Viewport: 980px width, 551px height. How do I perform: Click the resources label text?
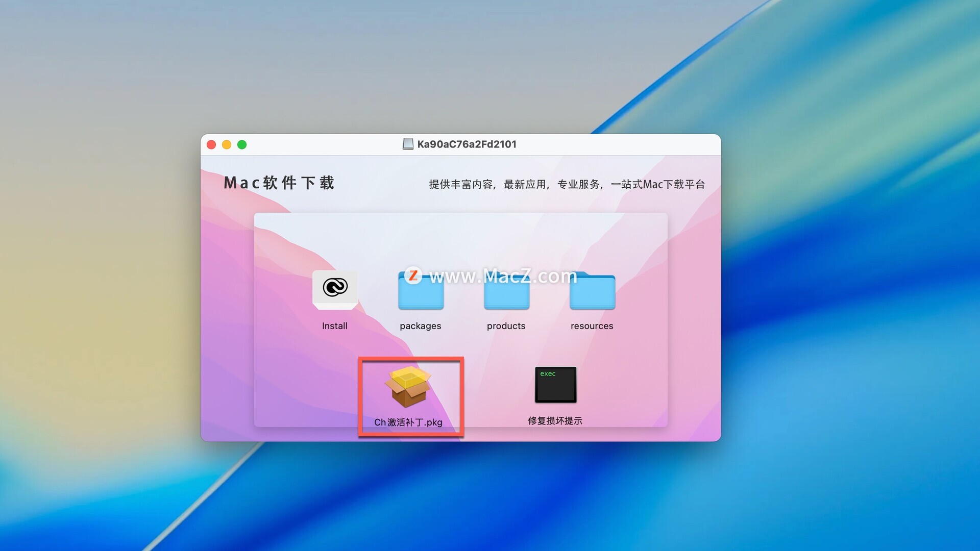click(x=592, y=326)
